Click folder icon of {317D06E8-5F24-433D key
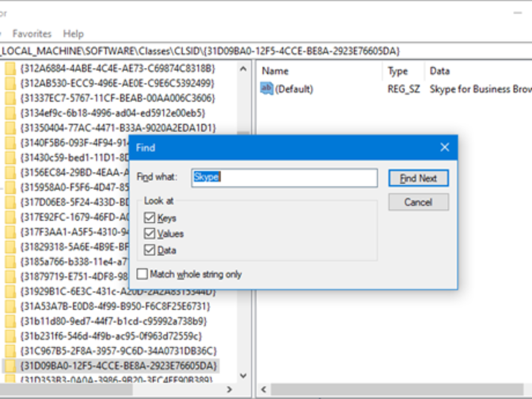This screenshot has width=532, height=399. [10, 203]
